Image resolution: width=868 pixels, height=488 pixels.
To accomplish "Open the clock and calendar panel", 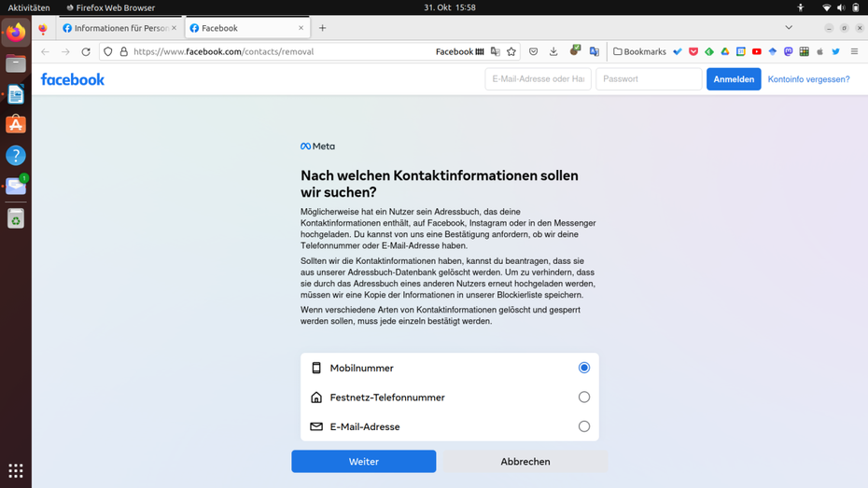I will pyautogui.click(x=450, y=7).
